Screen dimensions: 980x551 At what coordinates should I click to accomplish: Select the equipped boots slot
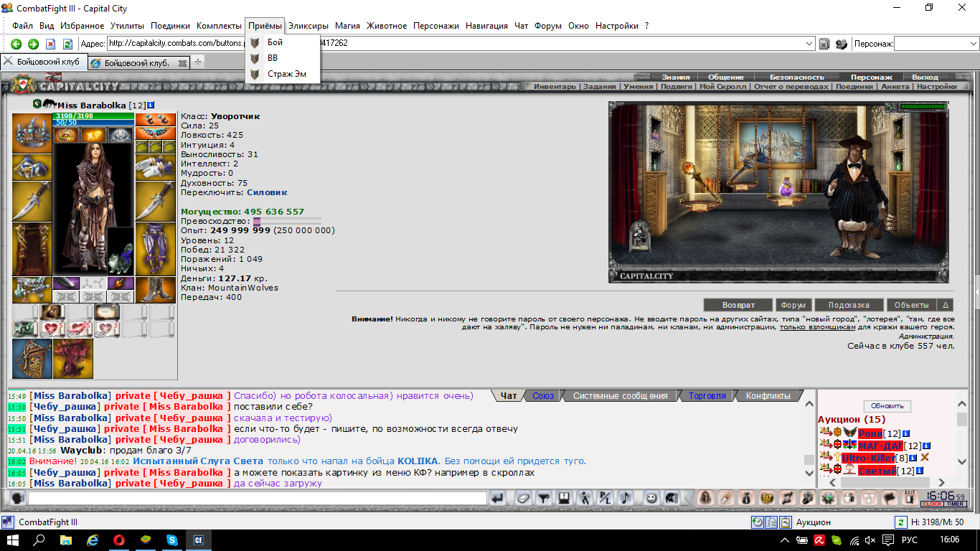[155, 289]
